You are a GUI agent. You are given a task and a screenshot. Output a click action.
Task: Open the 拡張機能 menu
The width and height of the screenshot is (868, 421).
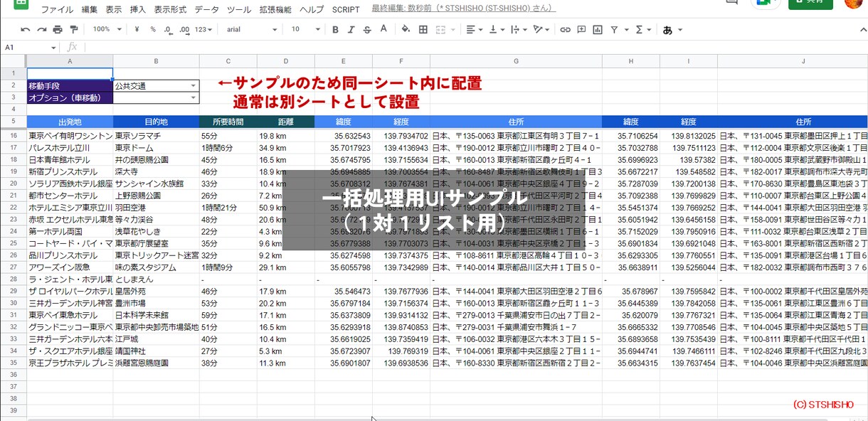point(275,10)
